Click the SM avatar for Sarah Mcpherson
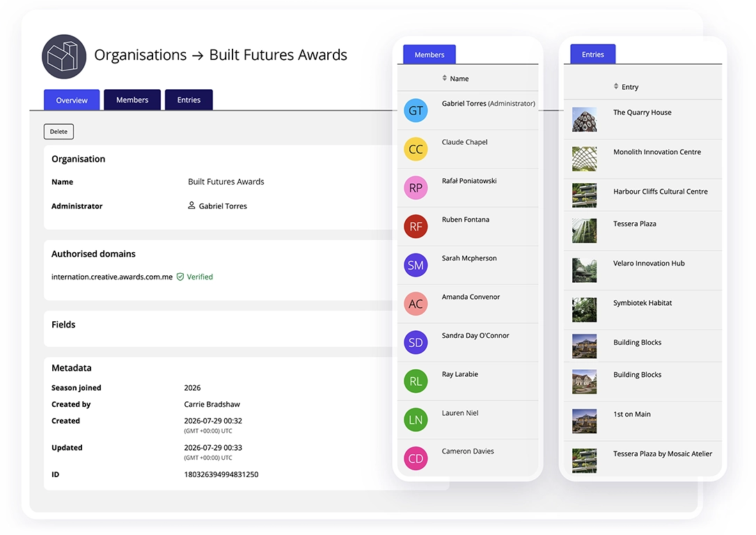This screenshot has height=535, width=756. 416,265
